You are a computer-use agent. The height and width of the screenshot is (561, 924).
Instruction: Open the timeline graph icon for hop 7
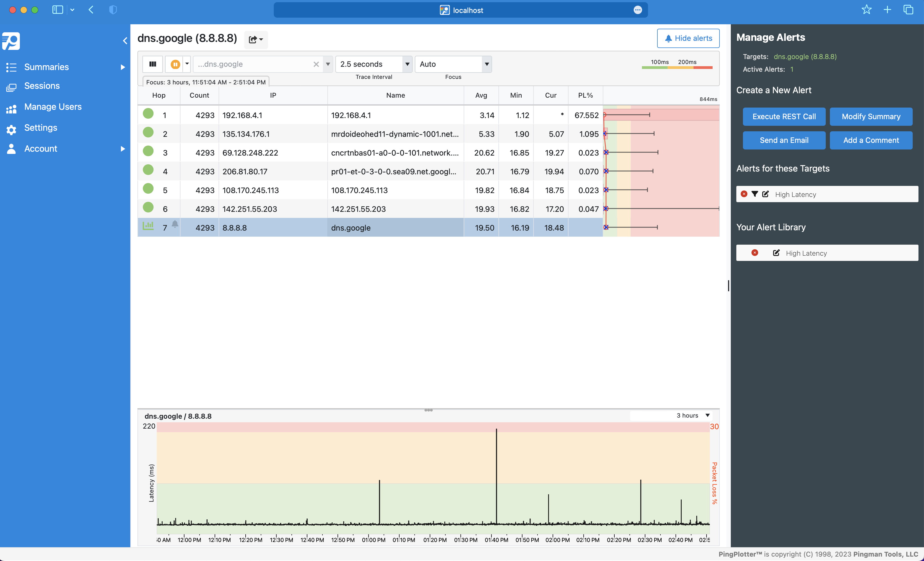coord(148,226)
